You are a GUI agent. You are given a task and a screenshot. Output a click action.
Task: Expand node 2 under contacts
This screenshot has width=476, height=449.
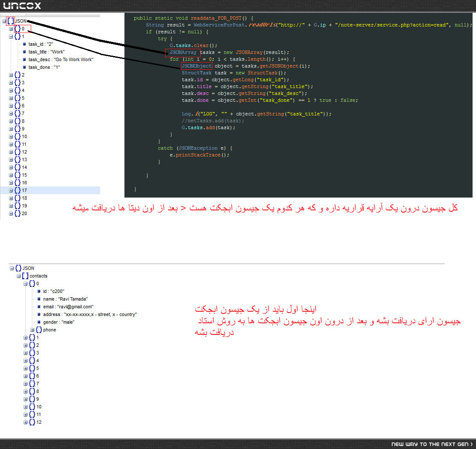click(26, 345)
